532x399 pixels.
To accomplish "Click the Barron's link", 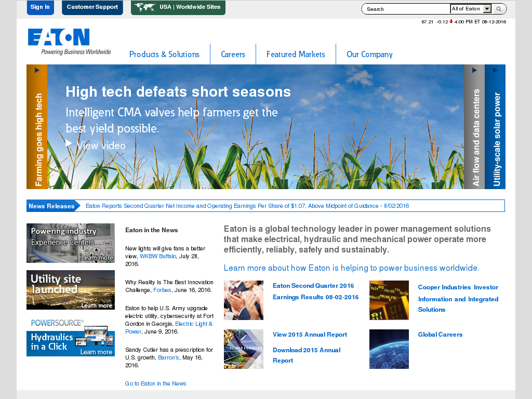I will pos(168,357).
